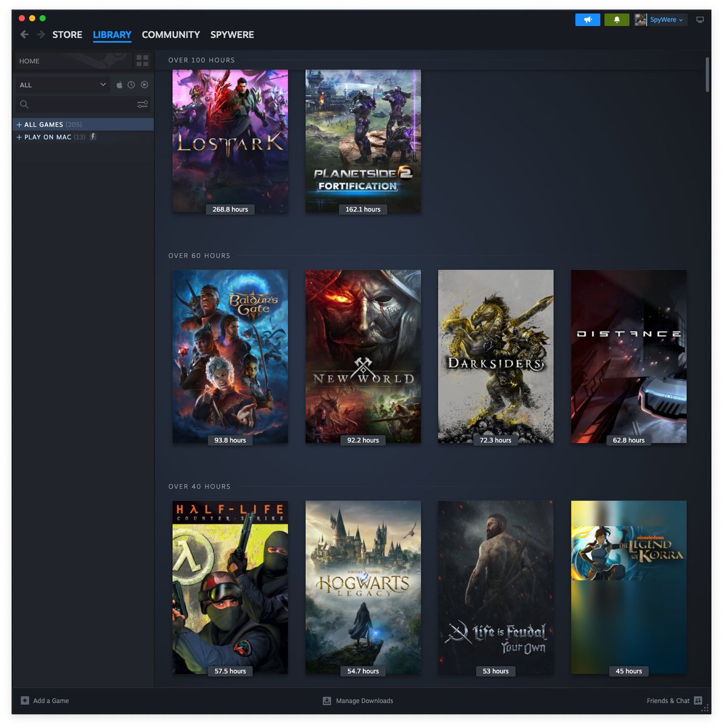The width and height of the screenshot is (723, 728).
Task: Click lightning icon beside Play on Mac
Action: coord(93,137)
